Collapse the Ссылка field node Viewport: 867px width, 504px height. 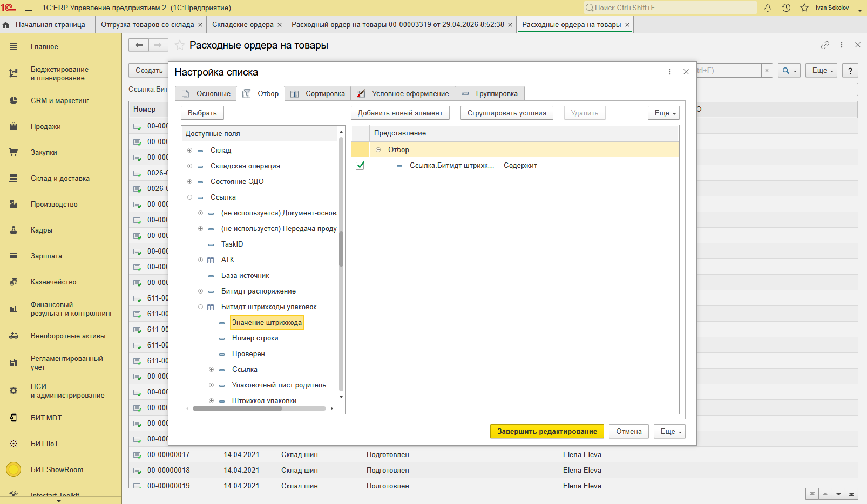(x=189, y=197)
